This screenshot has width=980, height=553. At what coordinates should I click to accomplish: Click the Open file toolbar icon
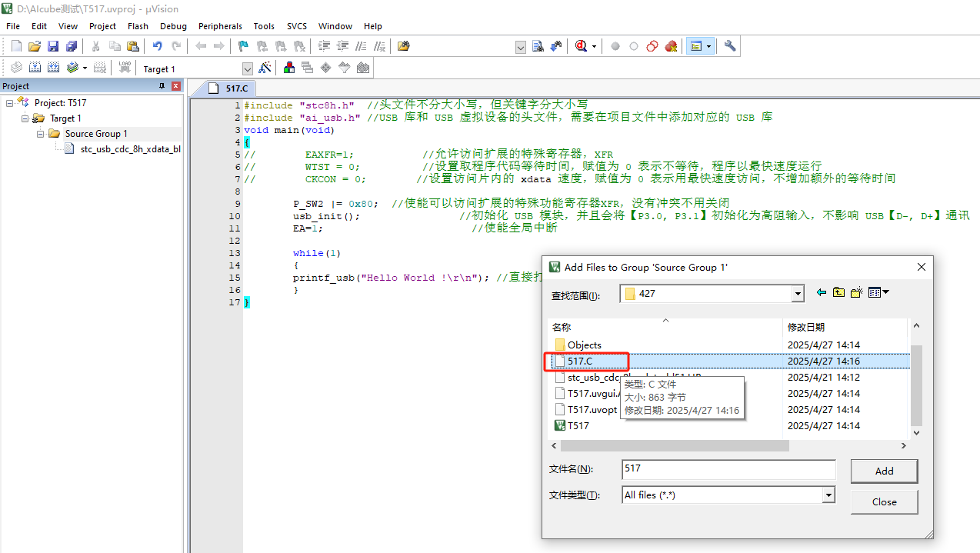pos(35,46)
